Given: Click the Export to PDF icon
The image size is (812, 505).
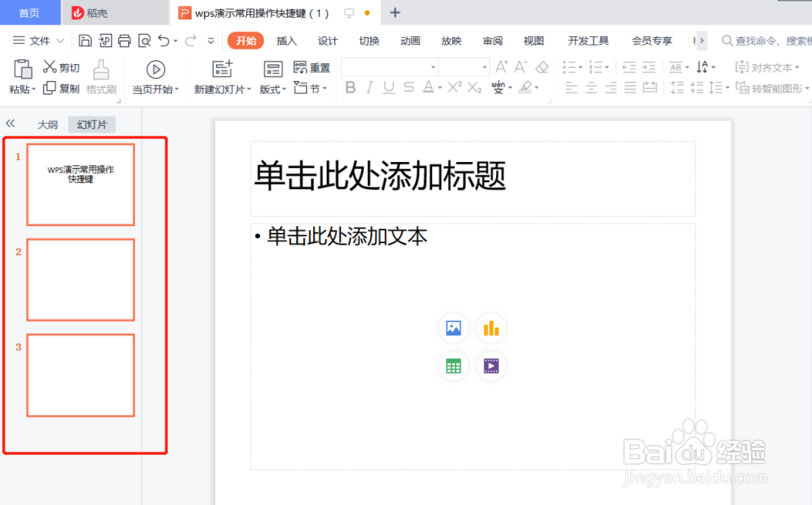Looking at the screenshot, I should [x=105, y=41].
